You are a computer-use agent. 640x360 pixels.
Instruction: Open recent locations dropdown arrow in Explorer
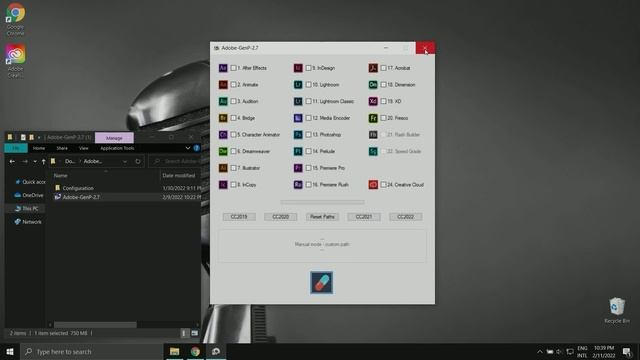[35, 162]
